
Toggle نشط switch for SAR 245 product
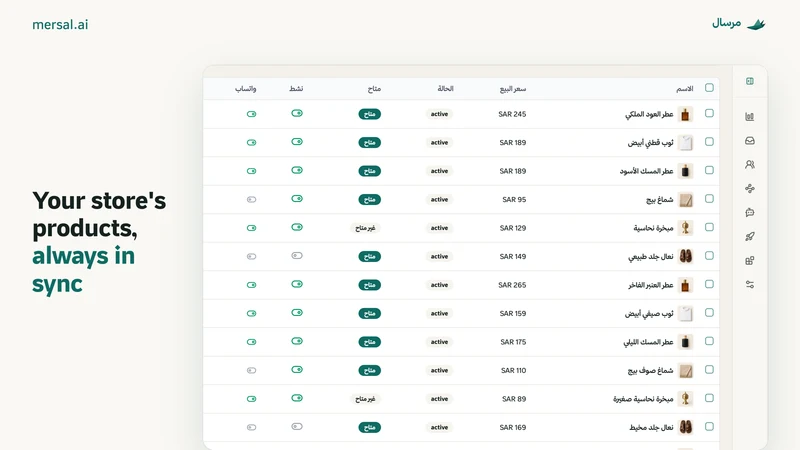297,113
